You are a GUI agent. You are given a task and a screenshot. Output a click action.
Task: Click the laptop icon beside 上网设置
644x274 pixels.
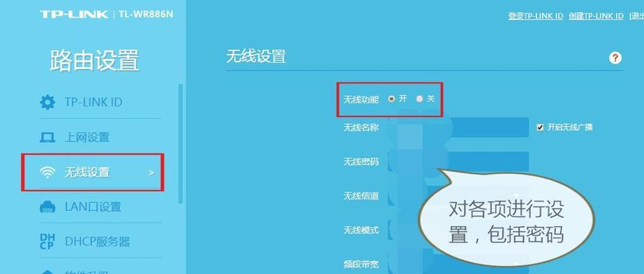pyautogui.click(x=47, y=137)
